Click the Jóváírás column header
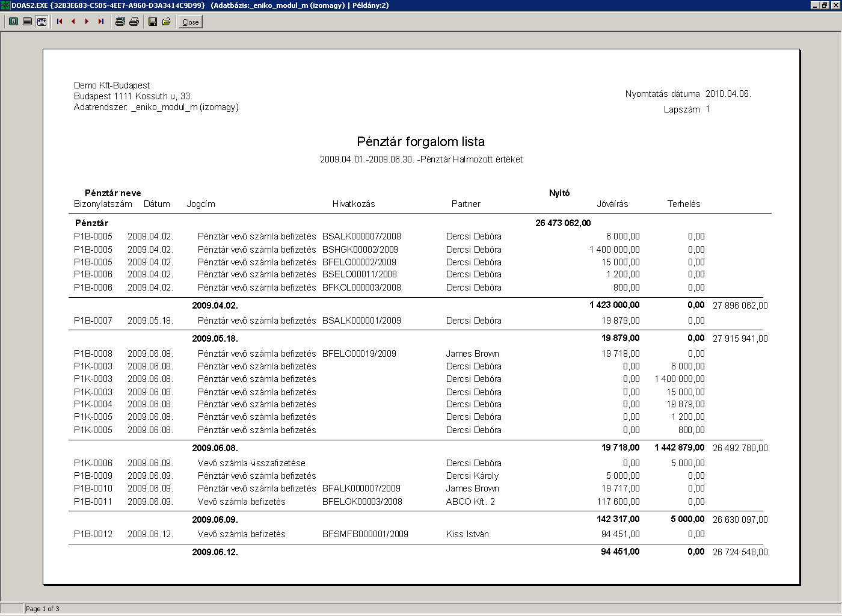Viewport: 842px width, 616px height. point(612,204)
